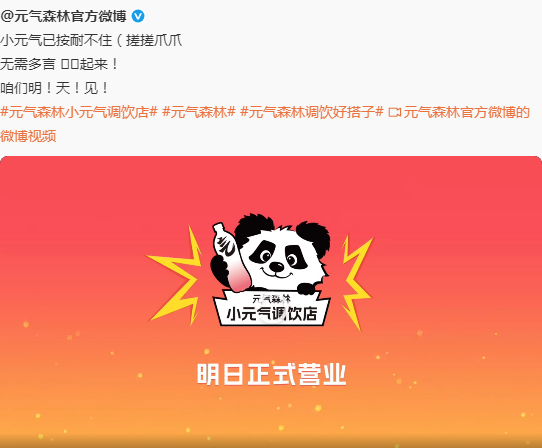Open hashtag #元气森林调饮好搭子#
This screenshot has height=448, width=542.
(312, 112)
